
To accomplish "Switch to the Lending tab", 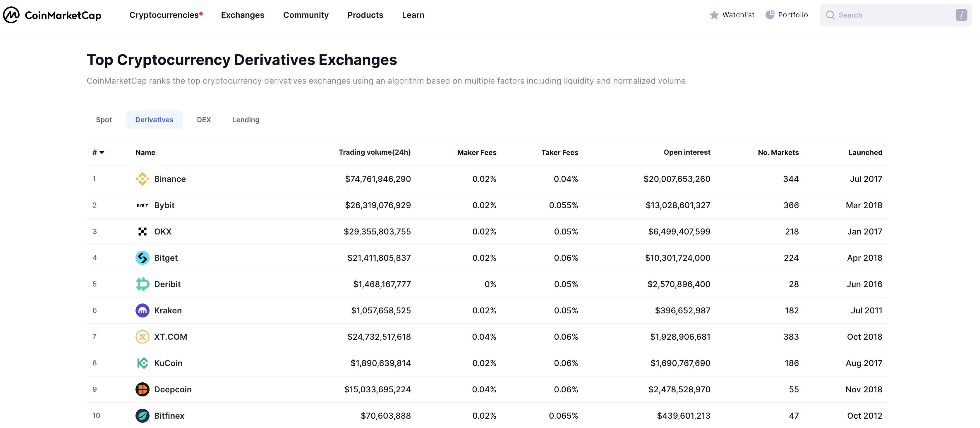I will pos(246,120).
